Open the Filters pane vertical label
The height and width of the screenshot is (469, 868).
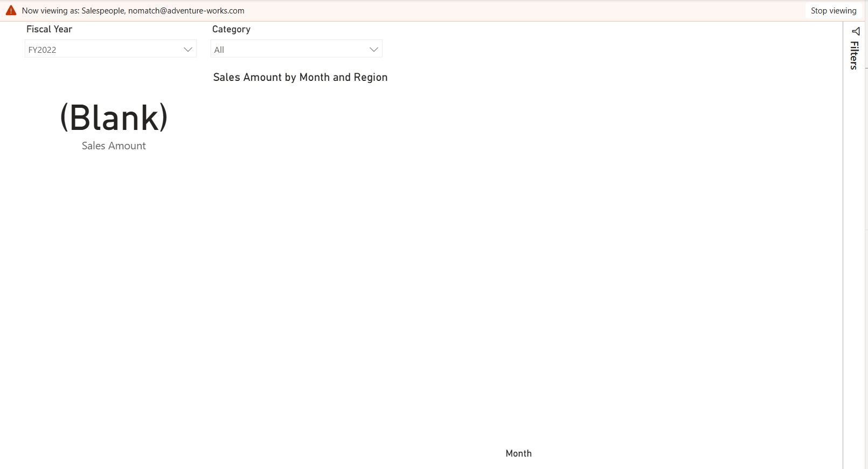click(x=854, y=56)
